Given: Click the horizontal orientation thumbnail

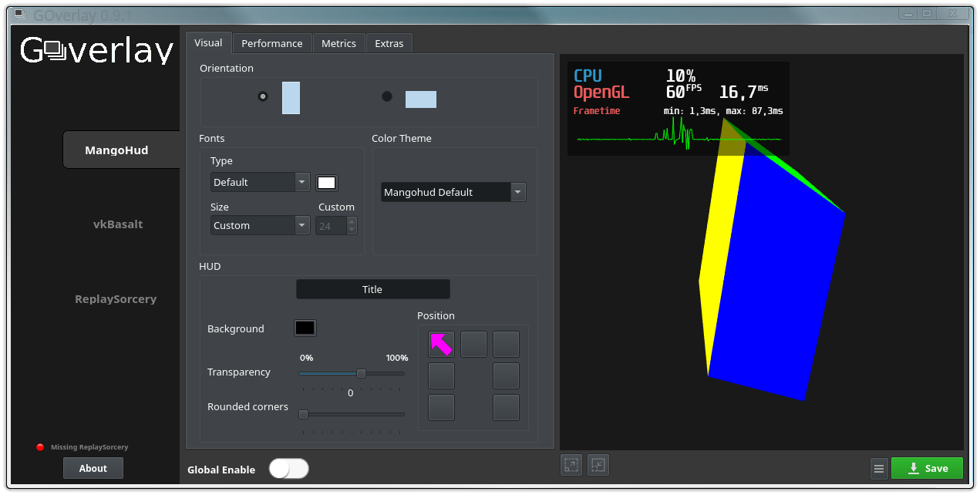Looking at the screenshot, I should point(421,99).
